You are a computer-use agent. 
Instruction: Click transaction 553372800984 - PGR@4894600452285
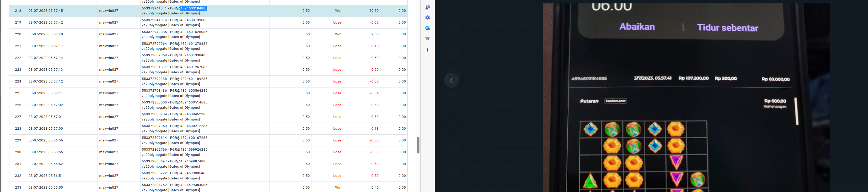coord(175,114)
